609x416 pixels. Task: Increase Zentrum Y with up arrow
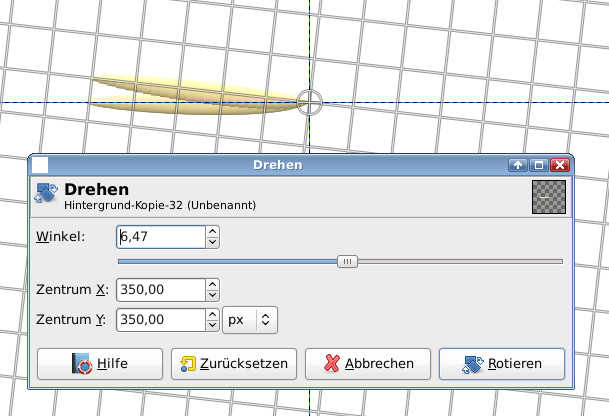(x=212, y=315)
